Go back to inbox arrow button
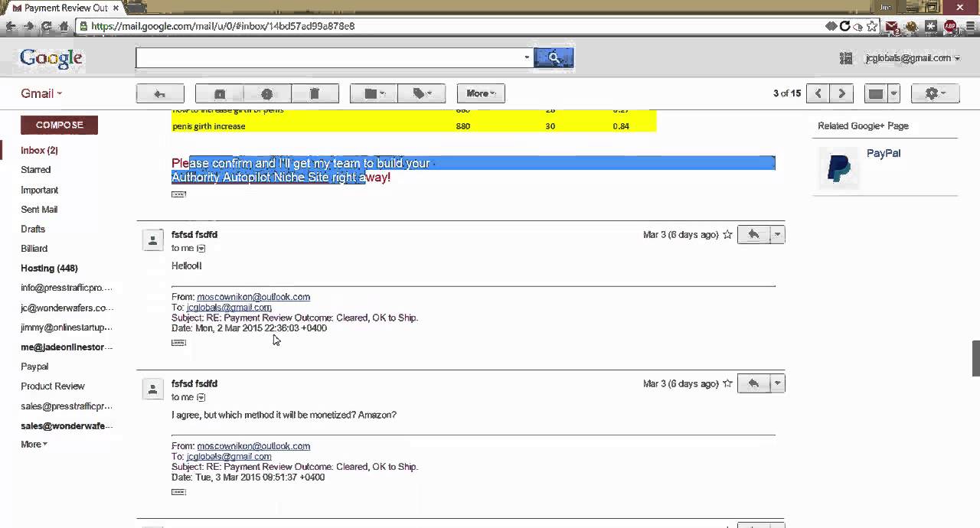Image resolution: width=980 pixels, height=528 pixels. (160, 93)
